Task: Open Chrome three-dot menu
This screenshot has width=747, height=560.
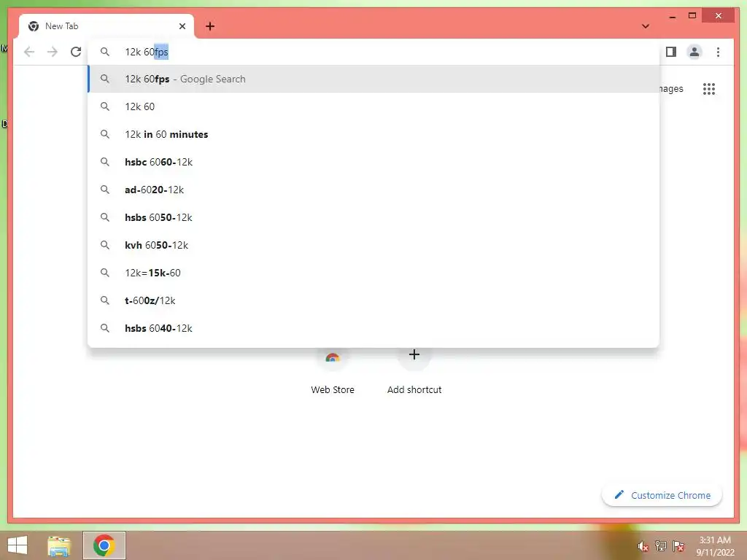Action: coord(718,52)
